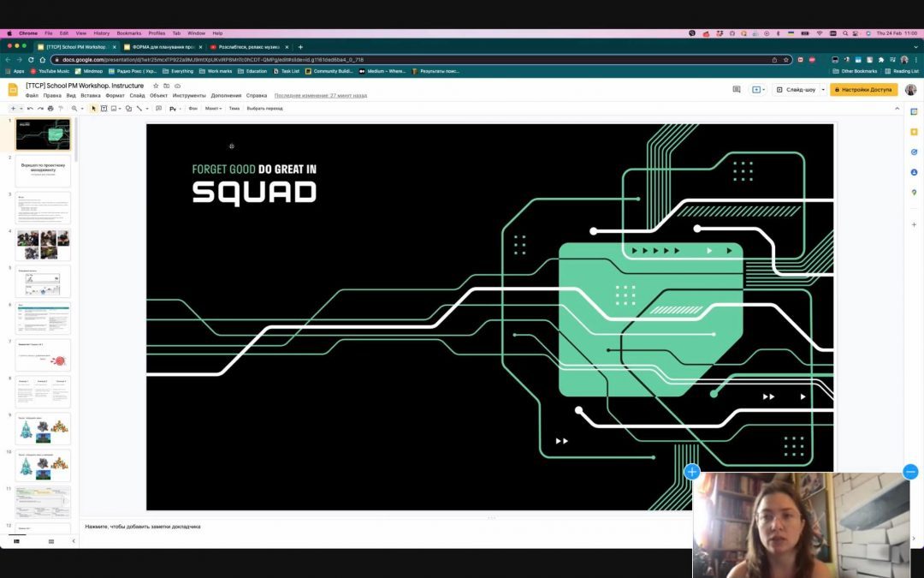Open Tasks in the side panel

click(x=914, y=152)
